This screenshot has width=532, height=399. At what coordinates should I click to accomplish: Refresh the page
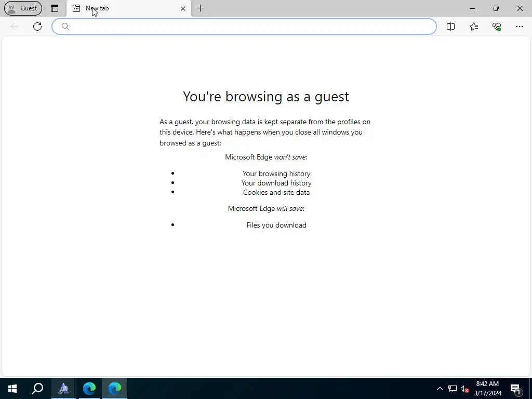point(37,26)
